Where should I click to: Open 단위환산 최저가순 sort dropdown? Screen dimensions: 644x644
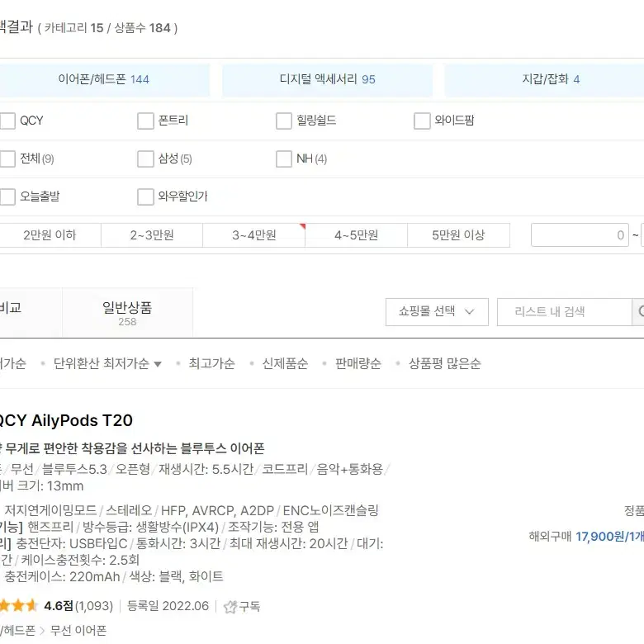click(107, 363)
